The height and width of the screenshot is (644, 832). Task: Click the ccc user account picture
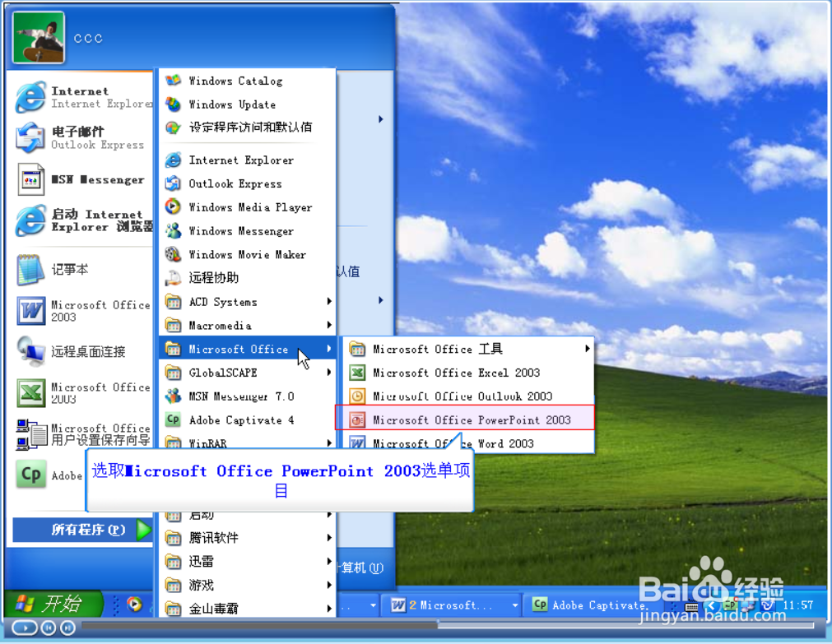(x=38, y=37)
